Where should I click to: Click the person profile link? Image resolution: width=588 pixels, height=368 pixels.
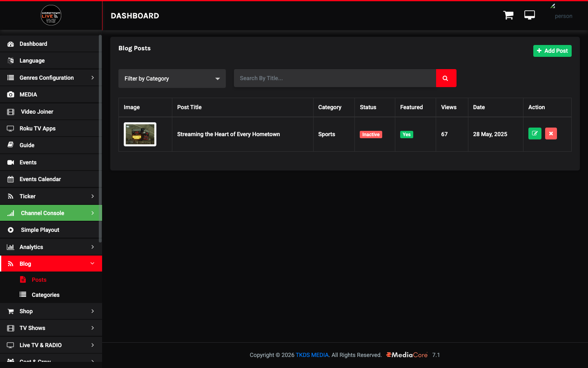563,16
